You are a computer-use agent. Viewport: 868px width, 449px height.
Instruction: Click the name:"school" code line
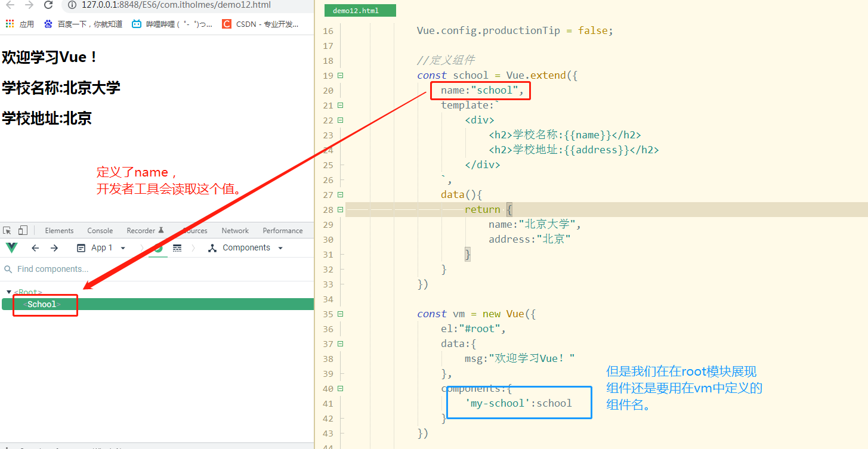[x=483, y=90]
